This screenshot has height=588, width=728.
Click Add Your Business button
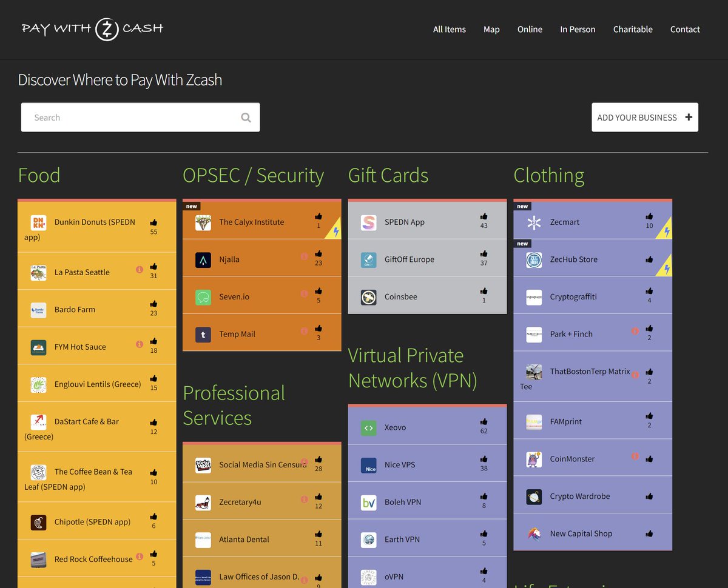pyautogui.click(x=645, y=117)
